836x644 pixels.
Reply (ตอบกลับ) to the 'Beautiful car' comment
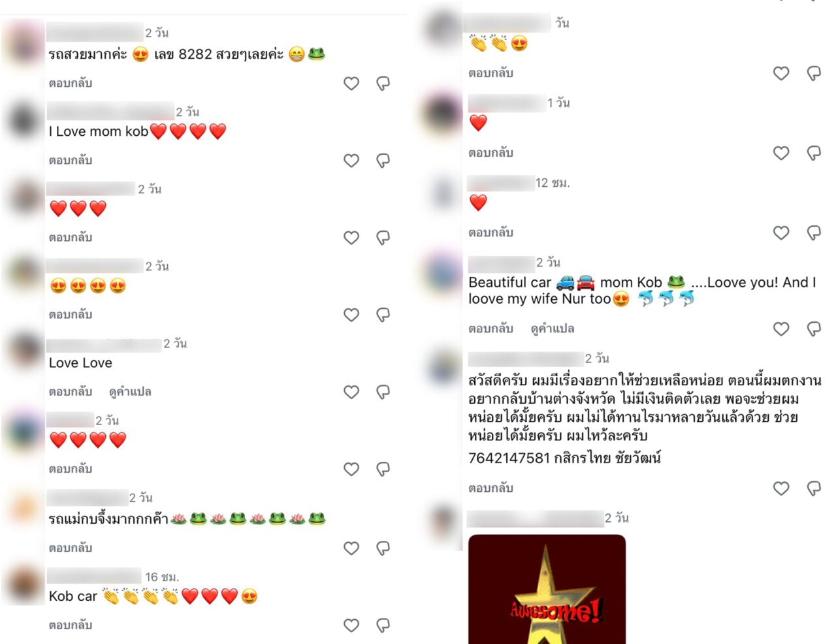click(x=490, y=329)
